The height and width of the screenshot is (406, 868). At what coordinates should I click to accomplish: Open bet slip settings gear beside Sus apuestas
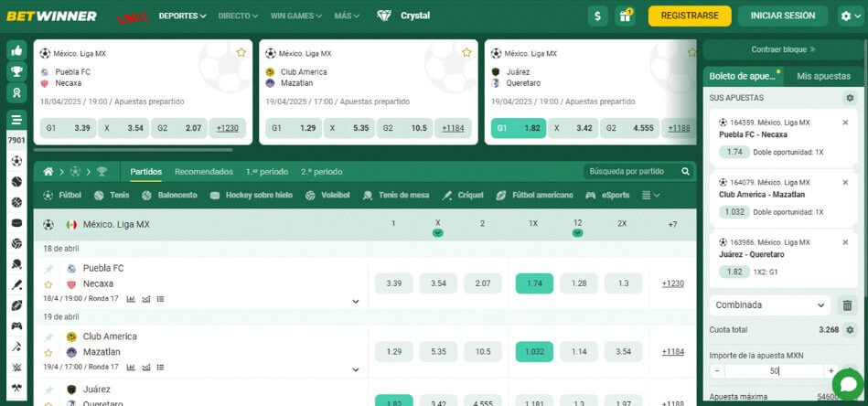[849, 98]
